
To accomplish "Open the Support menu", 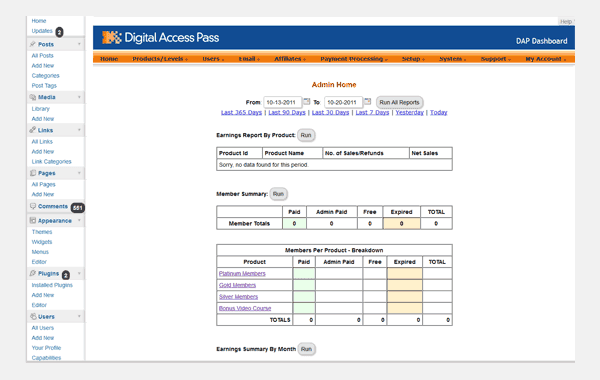I will [x=496, y=59].
